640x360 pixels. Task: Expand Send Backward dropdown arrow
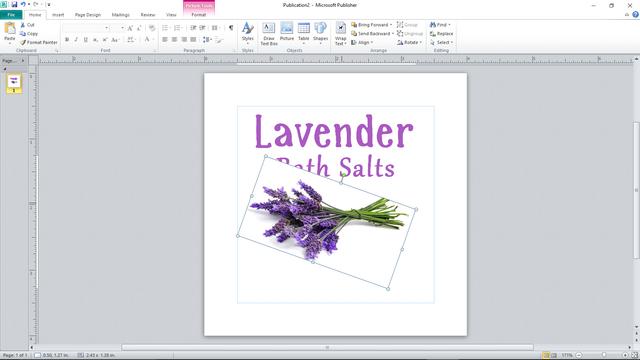pyautogui.click(x=393, y=33)
